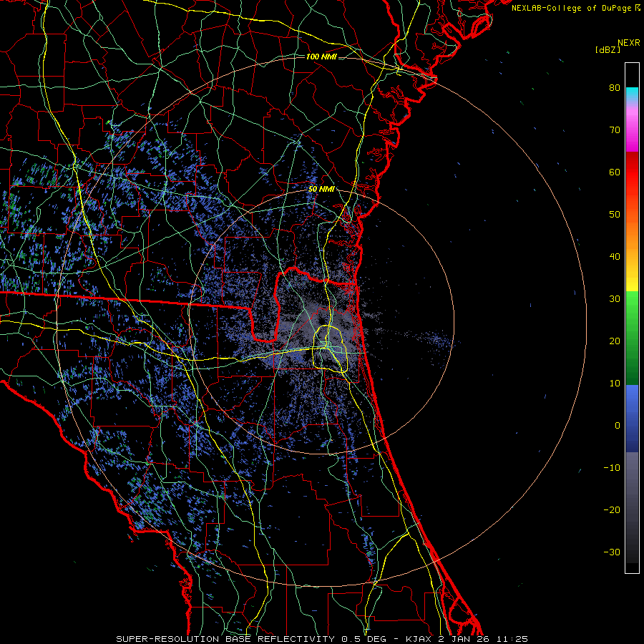Click the 100 NMI range ring label
This screenshot has width=644, height=644.
[321, 57]
